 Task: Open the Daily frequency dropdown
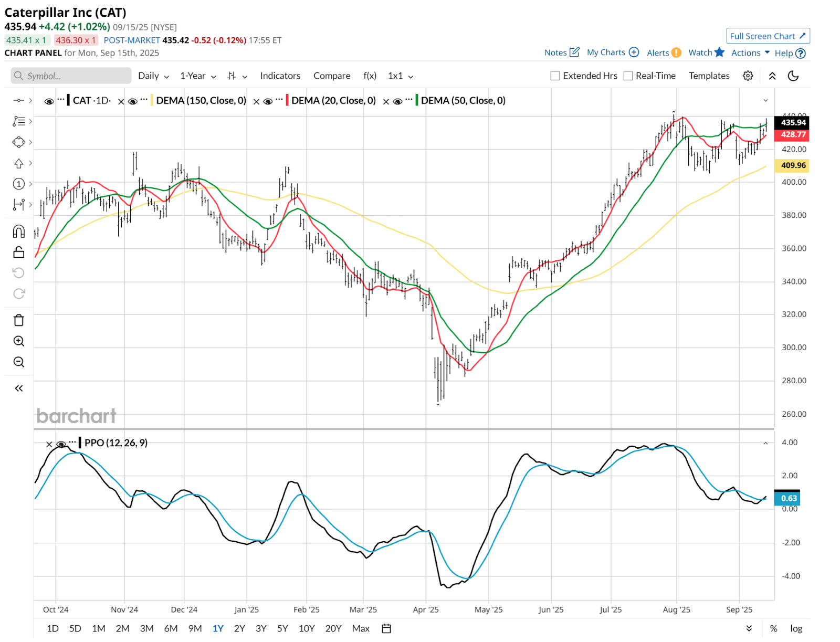tap(153, 76)
